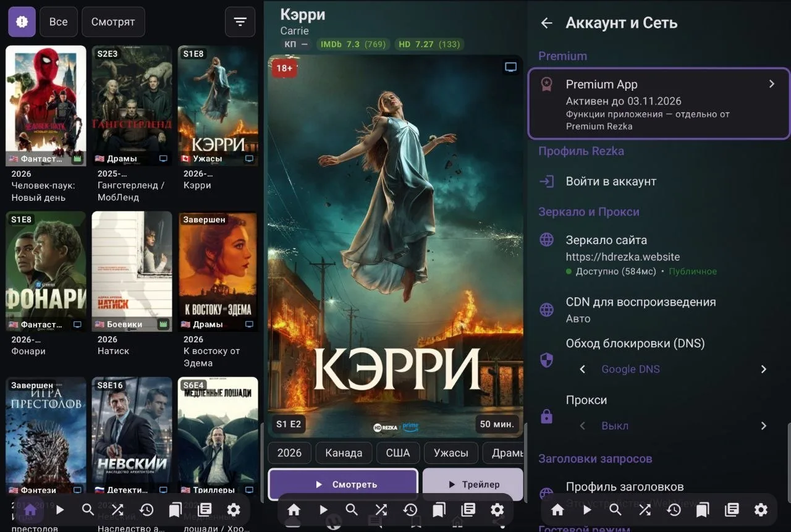The width and height of the screenshot is (791, 532).
Task: Tap Library icon in settings panel nav bar
Action: tap(732, 510)
